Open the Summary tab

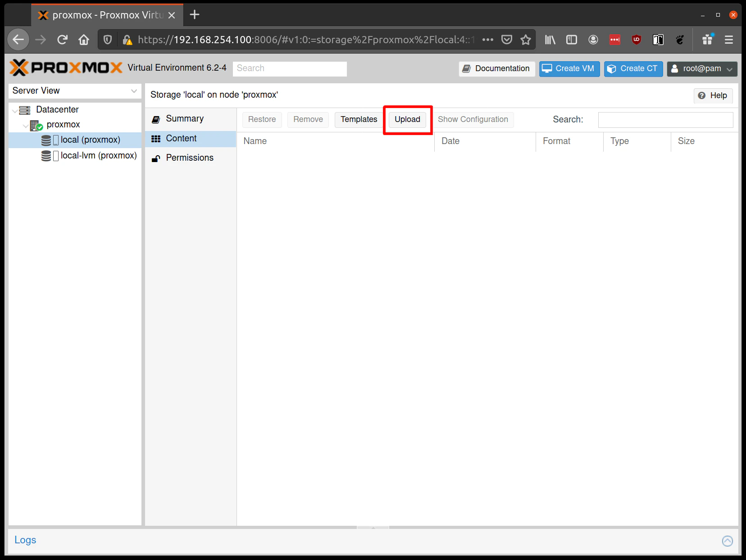tap(191, 119)
